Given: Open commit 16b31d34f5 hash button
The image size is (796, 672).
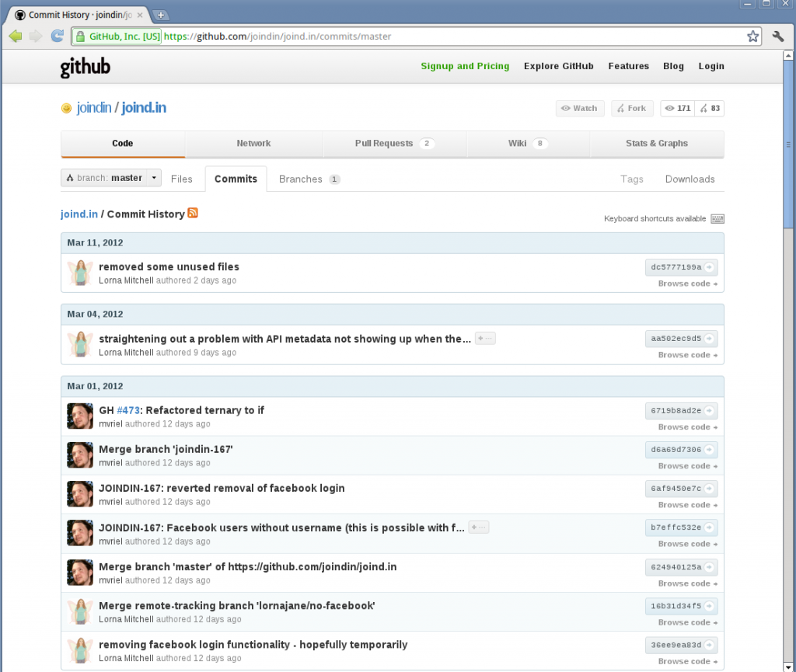Looking at the screenshot, I should tap(681, 606).
